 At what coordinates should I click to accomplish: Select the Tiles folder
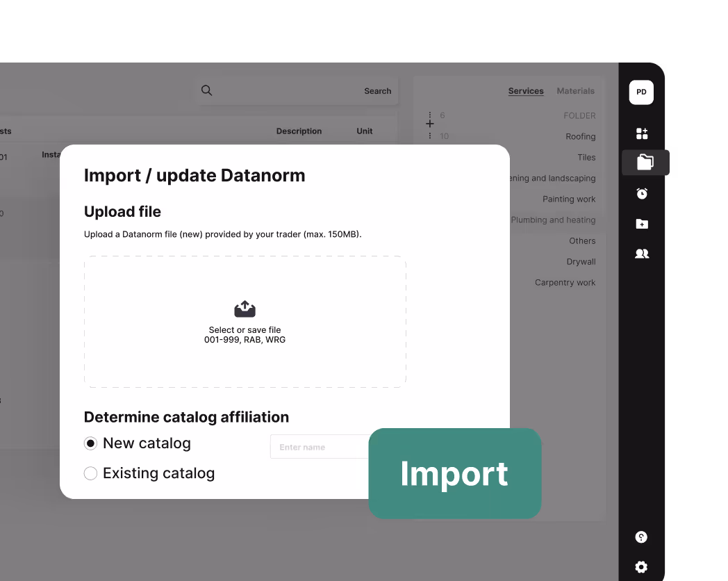pyautogui.click(x=586, y=158)
